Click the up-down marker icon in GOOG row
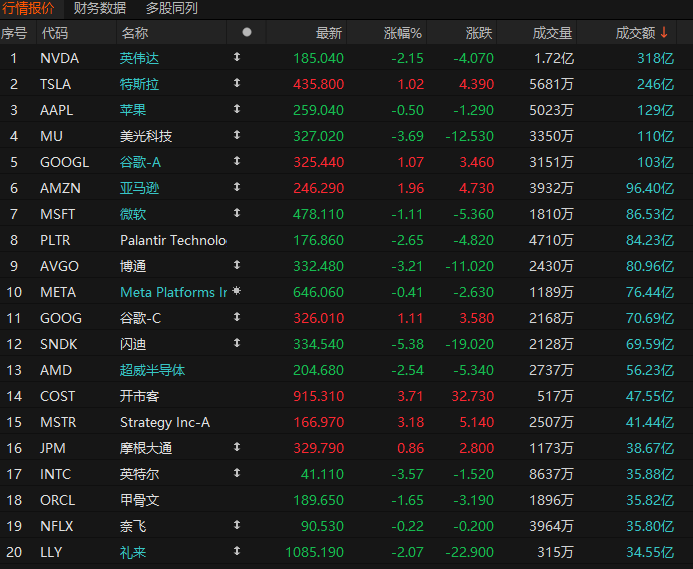This screenshot has height=569, width=693. pyautogui.click(x=237, y=317)
